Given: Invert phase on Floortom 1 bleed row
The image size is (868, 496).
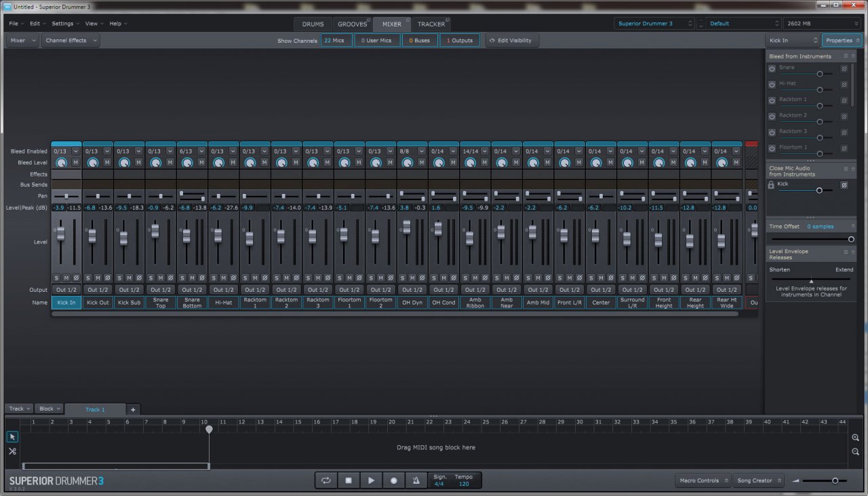Looking at the screenshot, I should tap(844, 148).
